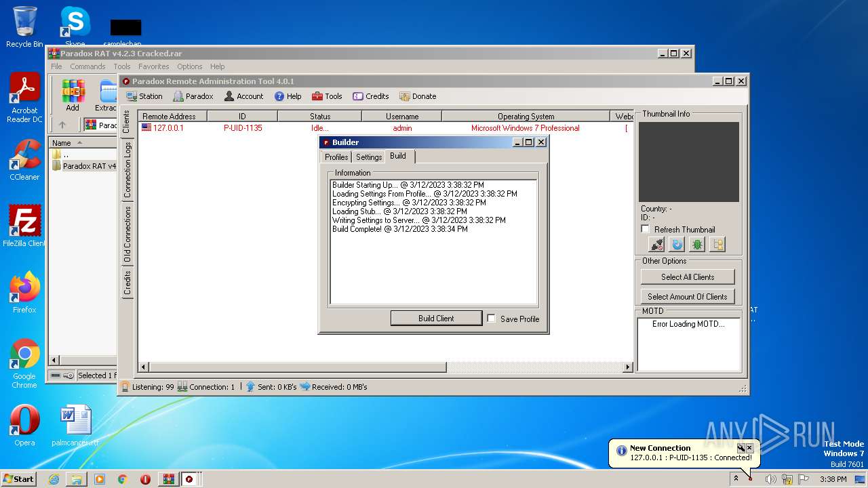Open the Google Chrome desktop icon
The height and width of the screenshot is (488, 868).
tap(24, 363)
